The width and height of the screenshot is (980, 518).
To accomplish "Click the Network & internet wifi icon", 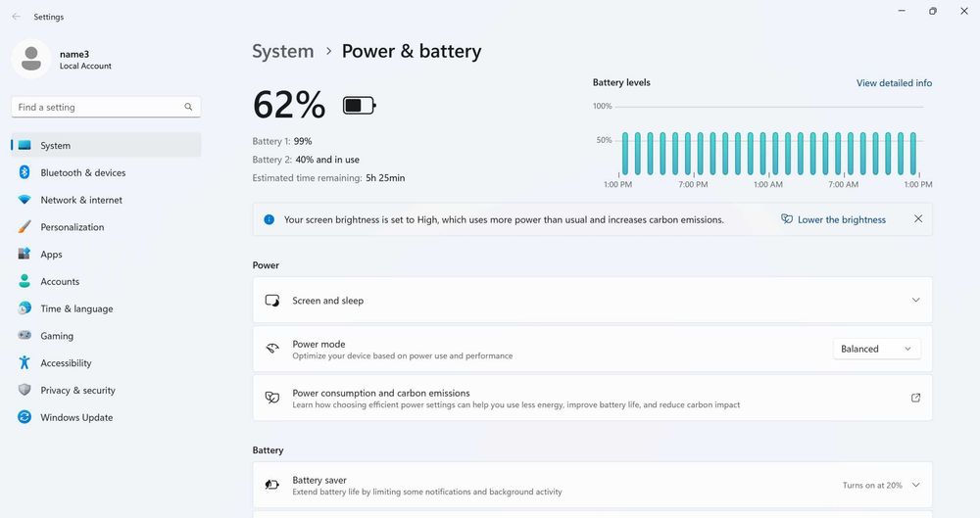I will pyautogui.click(x=24, y=200).
